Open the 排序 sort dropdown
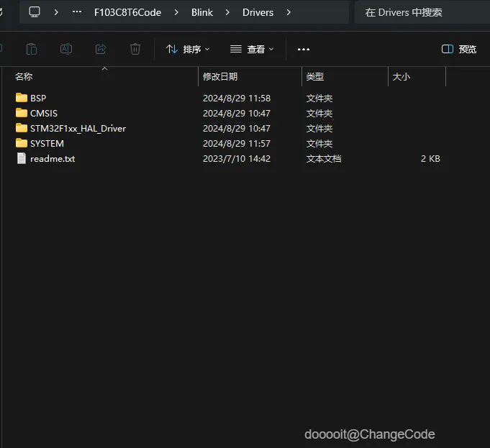This screenshot has height=448, width=490. click(x=188, y=49)
